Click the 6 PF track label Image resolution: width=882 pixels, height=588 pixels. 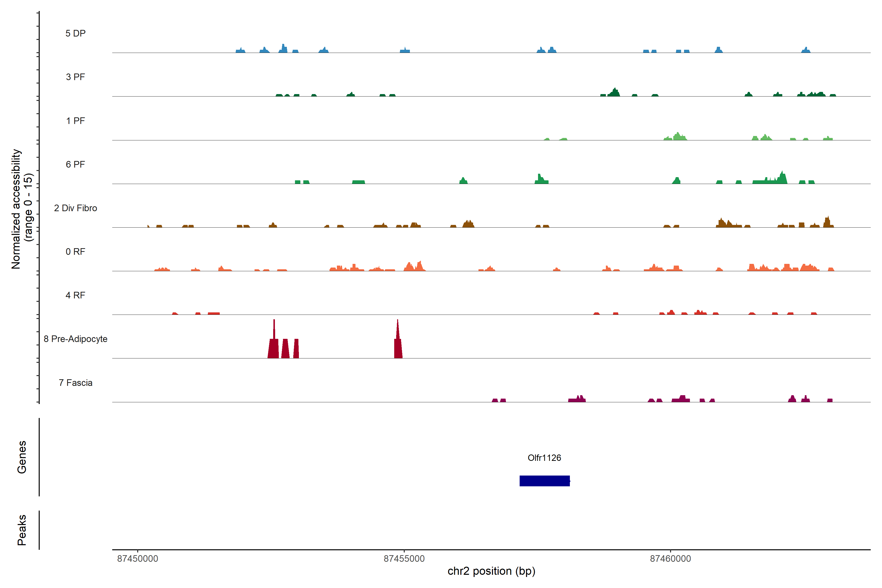click(75, 164)
